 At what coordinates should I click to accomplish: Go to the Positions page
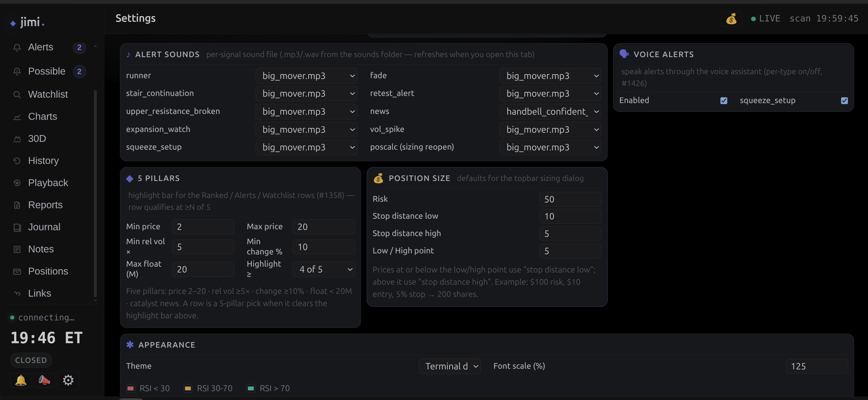click(48, 271)
